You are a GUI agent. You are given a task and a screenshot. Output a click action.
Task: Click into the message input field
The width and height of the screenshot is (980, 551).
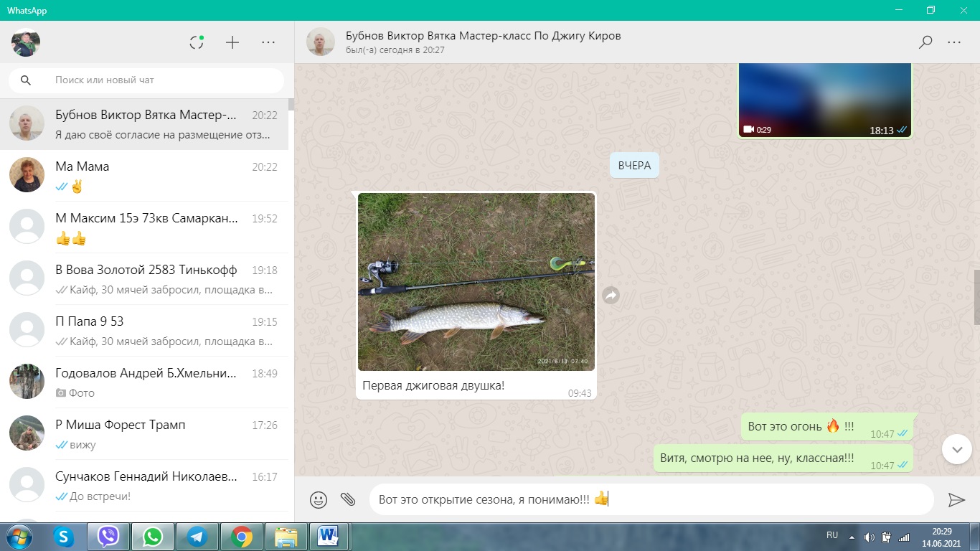point(651,499)
